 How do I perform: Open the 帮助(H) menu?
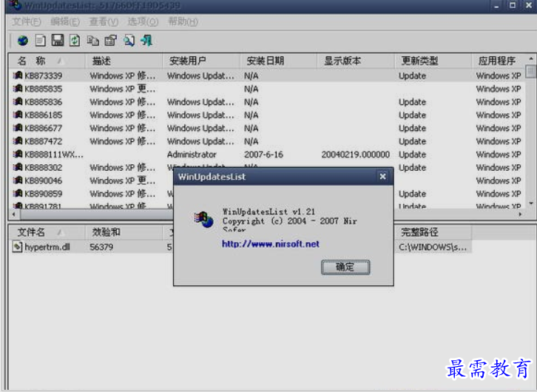[x=183, y=22]
